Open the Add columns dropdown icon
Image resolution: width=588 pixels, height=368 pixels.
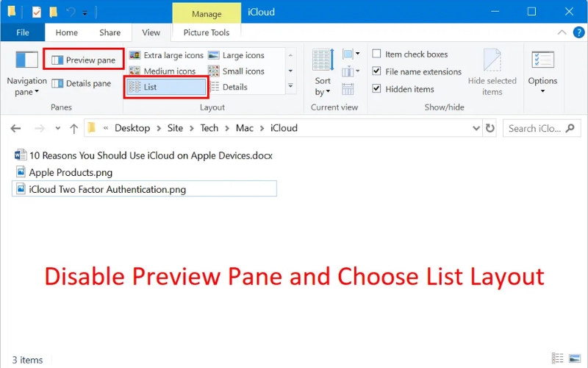pyautogui.click(x=351, y=71)
